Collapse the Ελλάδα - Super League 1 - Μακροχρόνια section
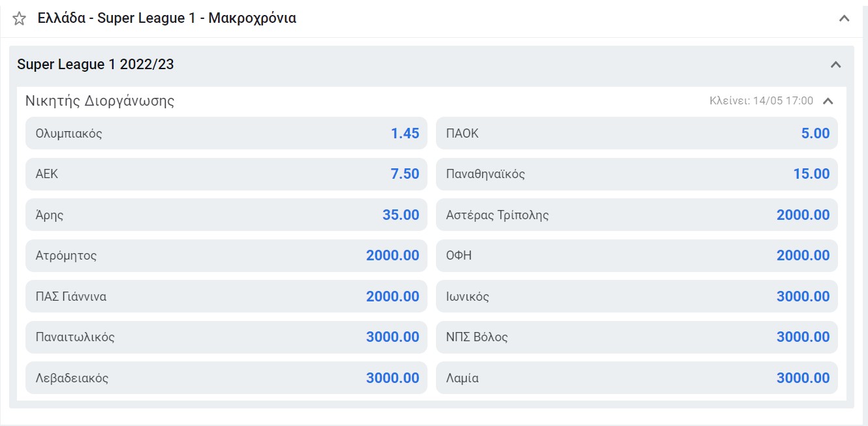The height and width of the screenshot is (426, 868). [x=844, y=18]
